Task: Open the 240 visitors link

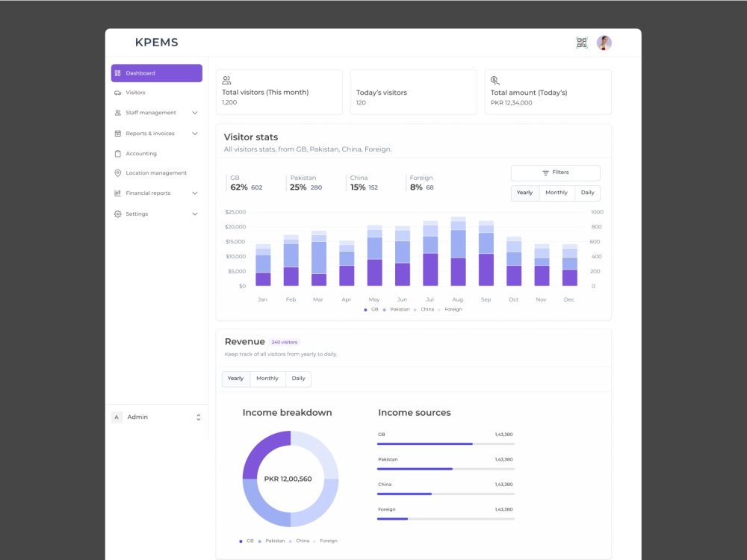Action: coord(283,341)
